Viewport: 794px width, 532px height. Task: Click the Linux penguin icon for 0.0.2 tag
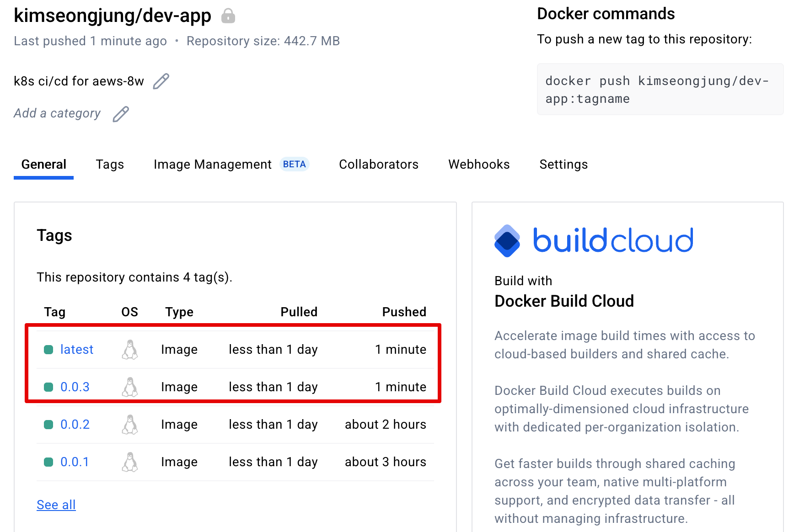[130, 425]
